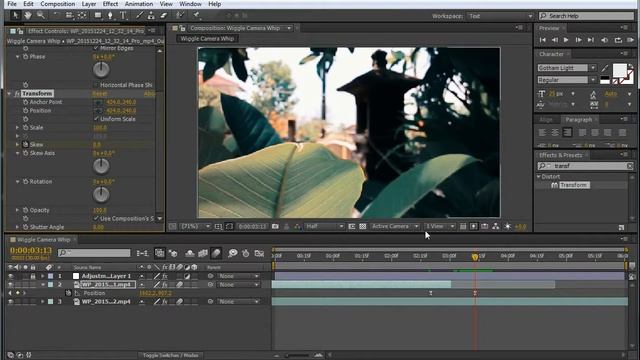Toggle frame blending switch in timeline
The width and height of the screenshot is (640, 360).
(x=203, y=253)
